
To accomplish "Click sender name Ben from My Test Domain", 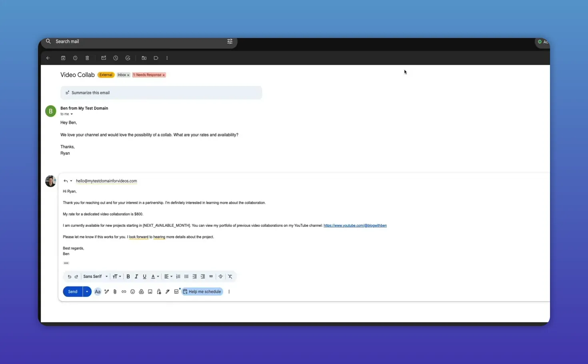I will click(x=84, y=108).
